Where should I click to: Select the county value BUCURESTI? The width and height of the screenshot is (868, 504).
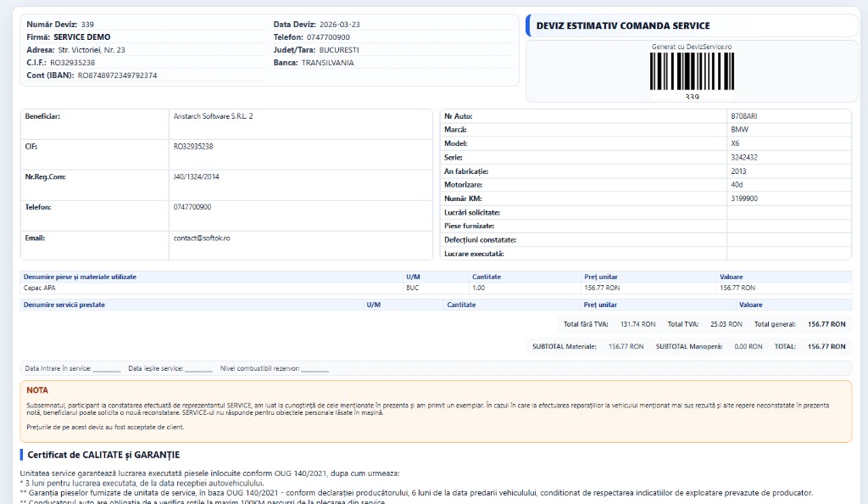pyautogui.click(x=339, y=50)
